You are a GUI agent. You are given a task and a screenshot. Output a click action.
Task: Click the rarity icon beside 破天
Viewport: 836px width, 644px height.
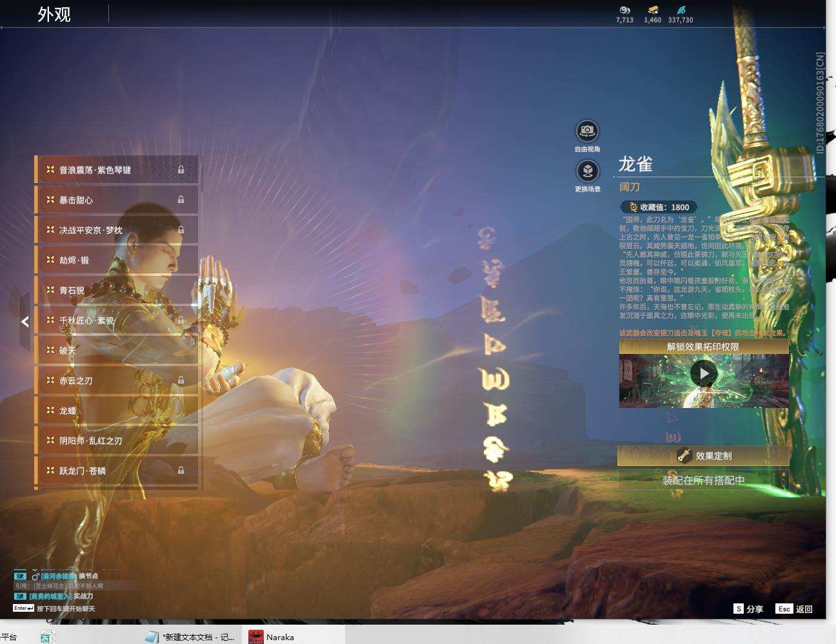(x=50, y=350)
